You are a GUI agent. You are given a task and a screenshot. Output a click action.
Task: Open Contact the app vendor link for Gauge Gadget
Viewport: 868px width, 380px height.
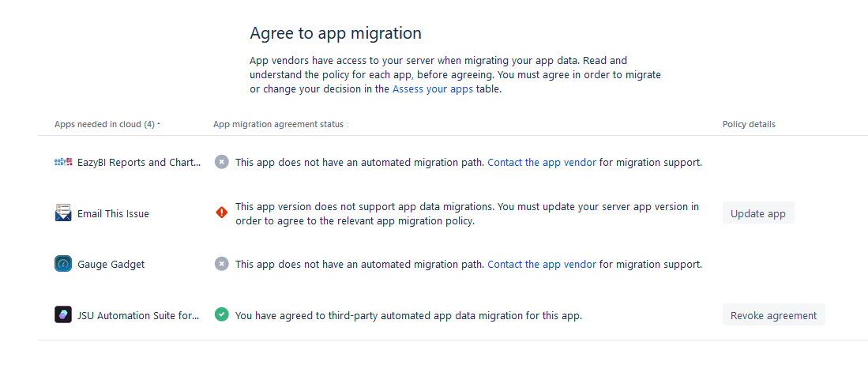[x=542, y=265]
